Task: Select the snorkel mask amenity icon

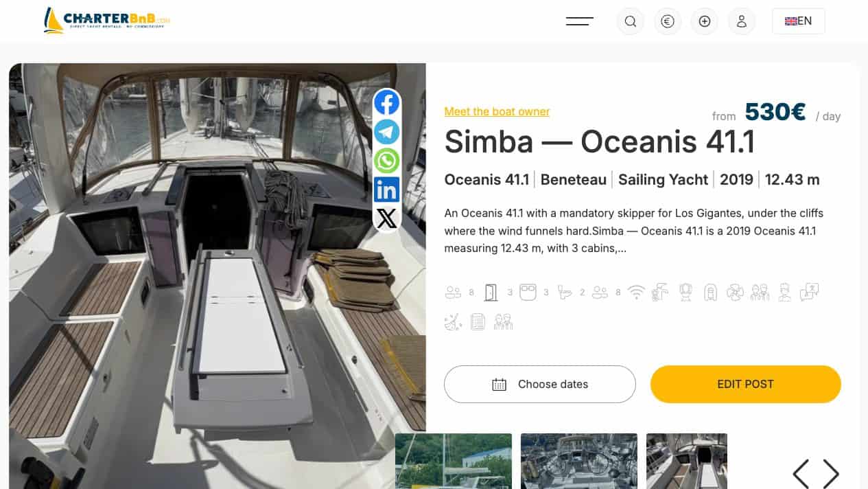Action: (x=685, y=293)
